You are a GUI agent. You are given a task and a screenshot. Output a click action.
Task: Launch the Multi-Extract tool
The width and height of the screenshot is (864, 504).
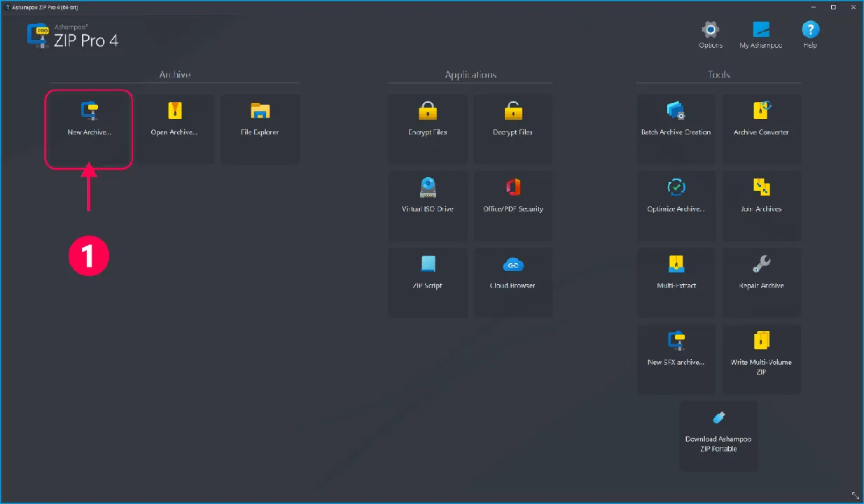(676, 283)
